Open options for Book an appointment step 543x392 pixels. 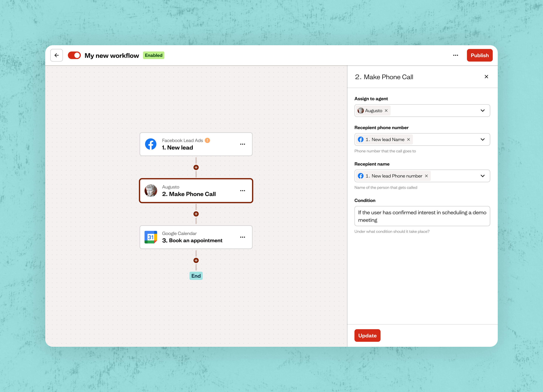coord(242,237)
